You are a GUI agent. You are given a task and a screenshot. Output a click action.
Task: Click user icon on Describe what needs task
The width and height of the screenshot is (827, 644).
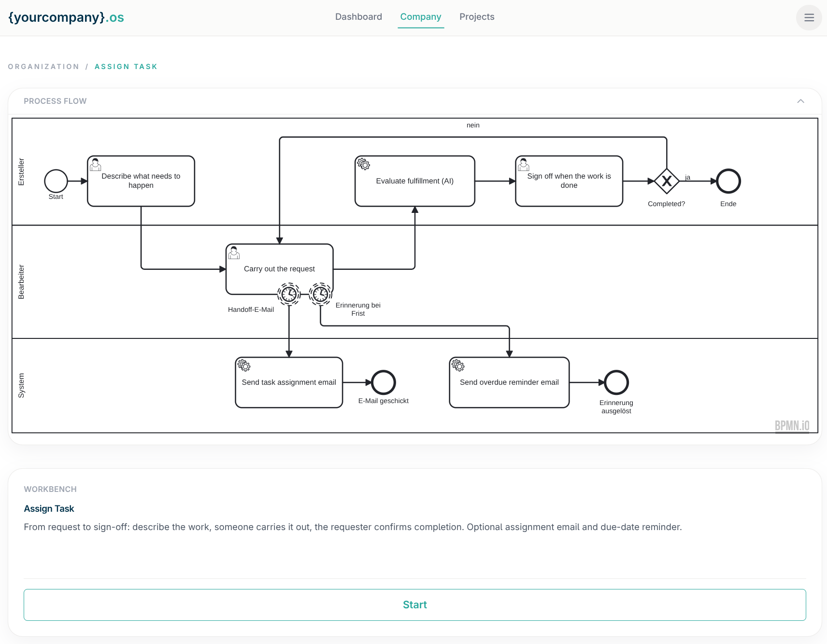[96, 165]
